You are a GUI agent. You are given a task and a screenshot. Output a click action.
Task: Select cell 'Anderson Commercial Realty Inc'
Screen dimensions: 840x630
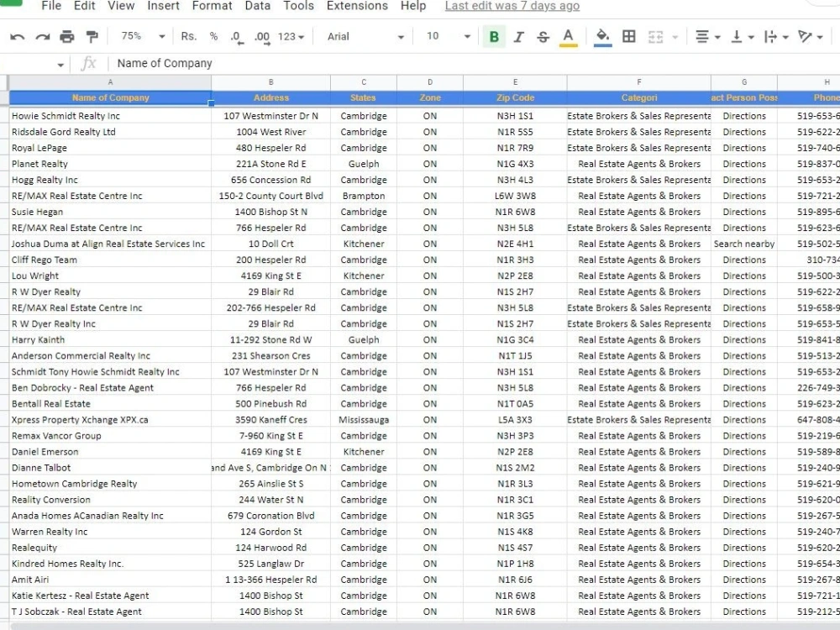coord(110,356)
